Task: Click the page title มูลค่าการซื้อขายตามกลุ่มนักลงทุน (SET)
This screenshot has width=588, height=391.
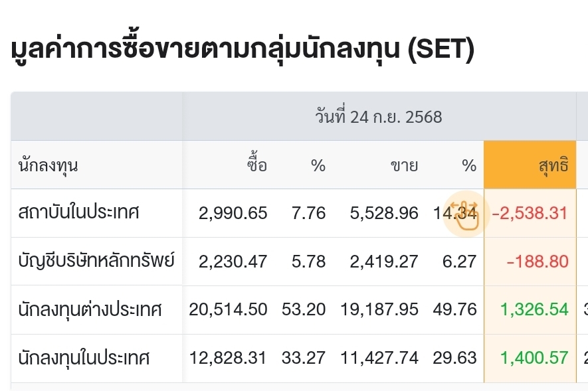Action: pos(243,49)
